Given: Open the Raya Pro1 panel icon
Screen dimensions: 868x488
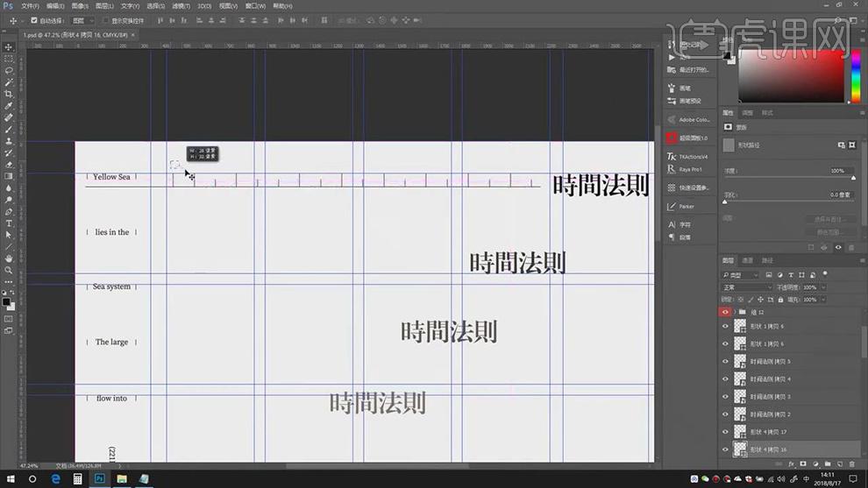Looking at the screenshot, I should click(672, 169).
